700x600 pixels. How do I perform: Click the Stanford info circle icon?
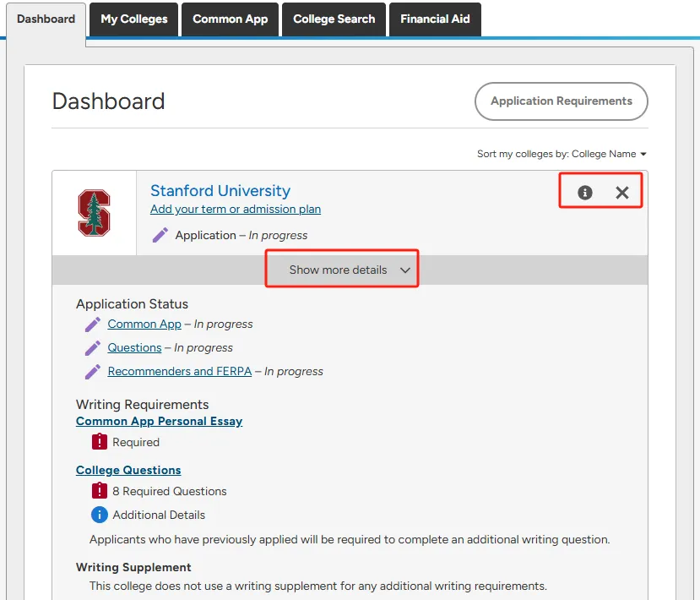(584, 193)
